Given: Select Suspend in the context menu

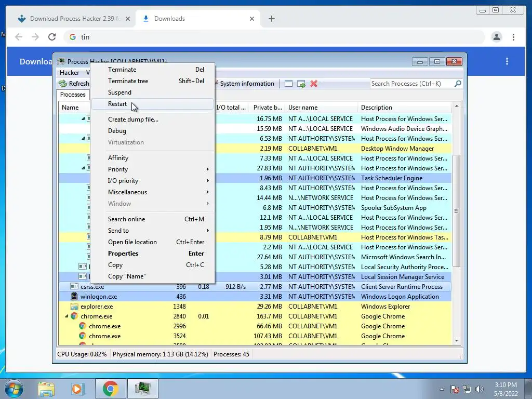Looking at the screenshot, I should pyautogui.click(x=153, y=92).
